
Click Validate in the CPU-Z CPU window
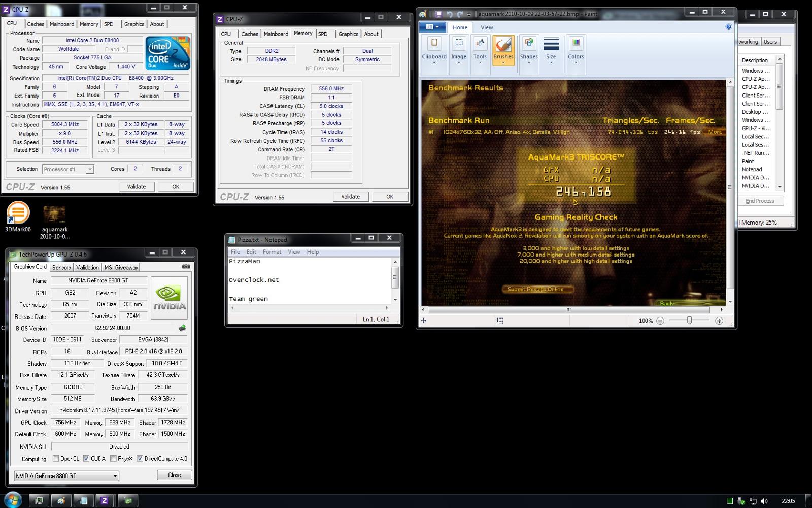click(x=136, y=186)
